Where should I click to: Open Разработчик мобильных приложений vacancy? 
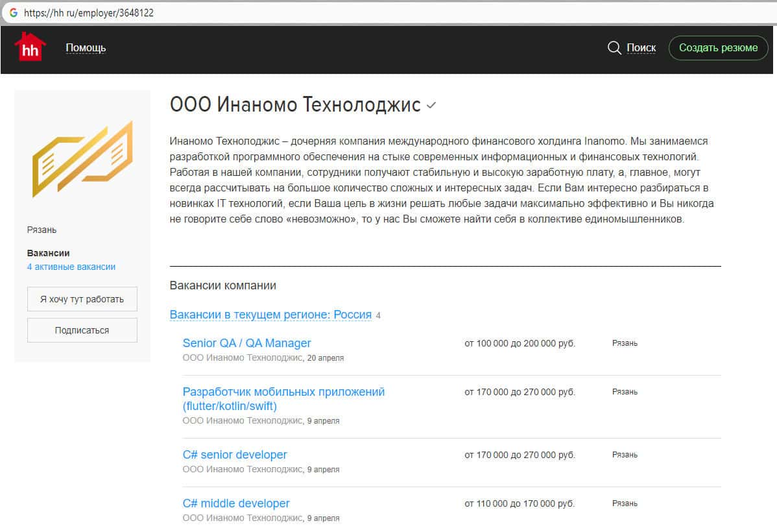pyautogui.click(x=283, y=392)
